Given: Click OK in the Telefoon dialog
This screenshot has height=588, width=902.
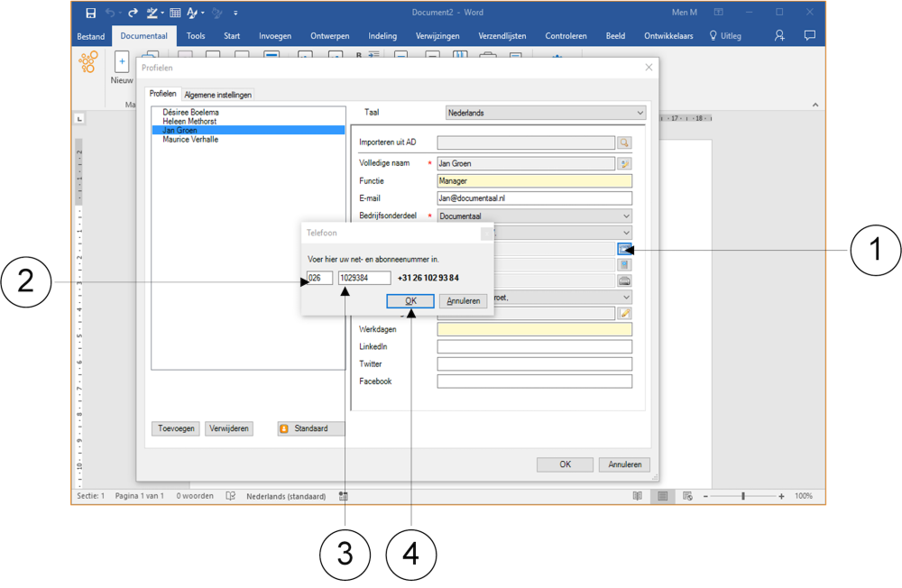Looking at the screenshot, I should (x=410, y=301).
